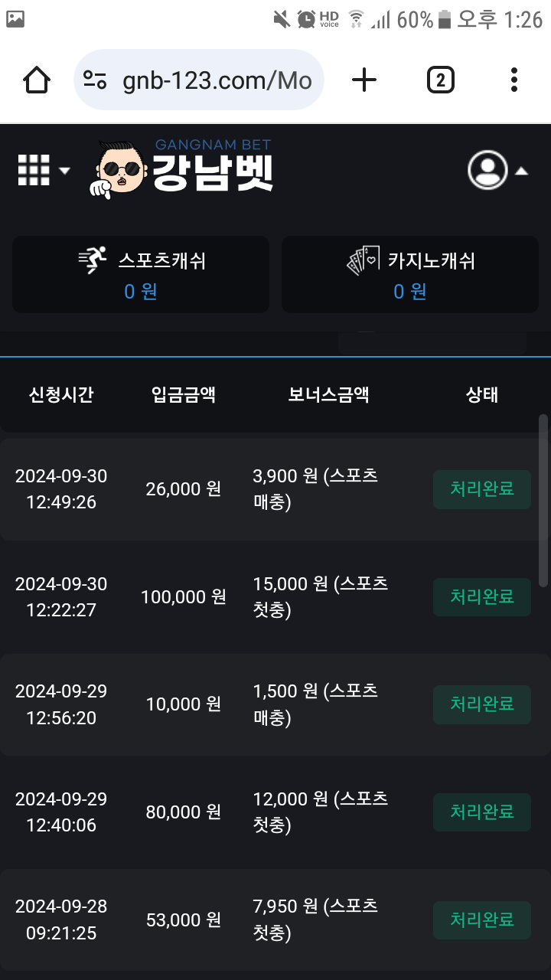The width and height of the screenshot is (551, 980).
Task: Open the user profile icon
Action: tap(487, 170)
